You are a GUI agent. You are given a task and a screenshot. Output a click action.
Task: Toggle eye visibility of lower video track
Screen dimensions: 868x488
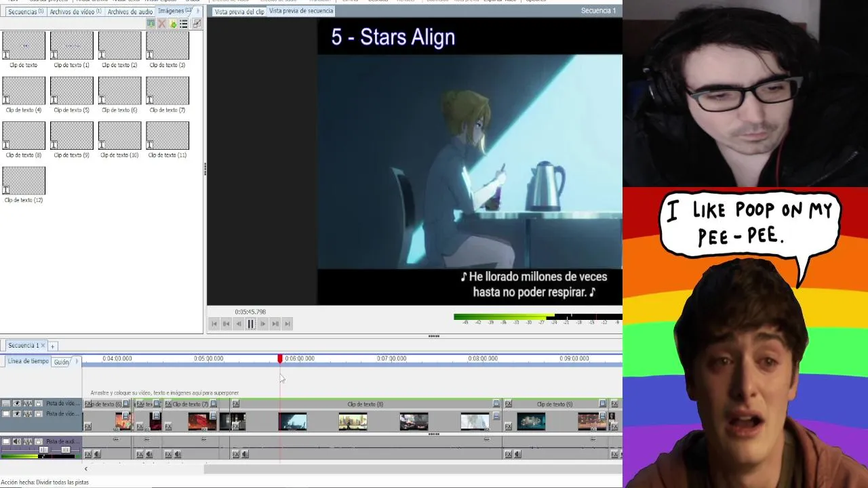(16, 413)
